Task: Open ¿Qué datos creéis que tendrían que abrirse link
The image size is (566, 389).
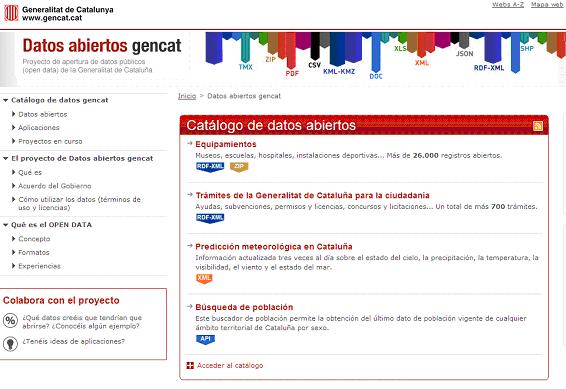Action: (82, 322)
